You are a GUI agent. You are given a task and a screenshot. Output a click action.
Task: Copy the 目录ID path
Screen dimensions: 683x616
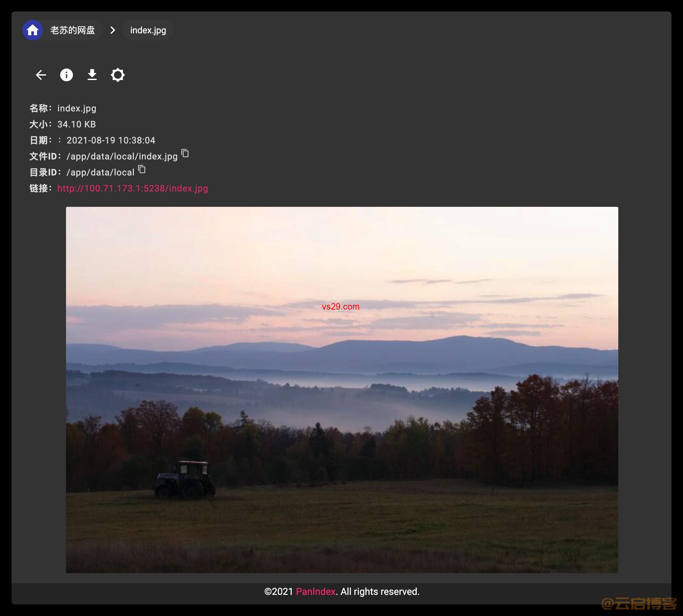142,169
